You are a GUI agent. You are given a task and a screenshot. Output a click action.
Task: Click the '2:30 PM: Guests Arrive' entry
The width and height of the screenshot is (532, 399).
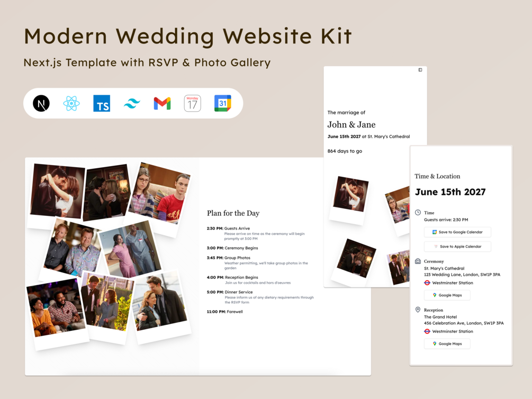228,228
